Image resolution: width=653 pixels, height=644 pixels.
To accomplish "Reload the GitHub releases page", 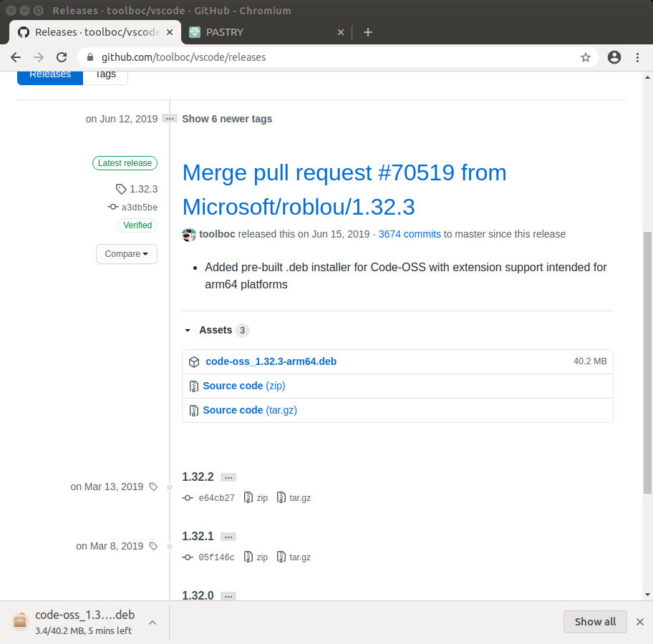I will (62, 57).
